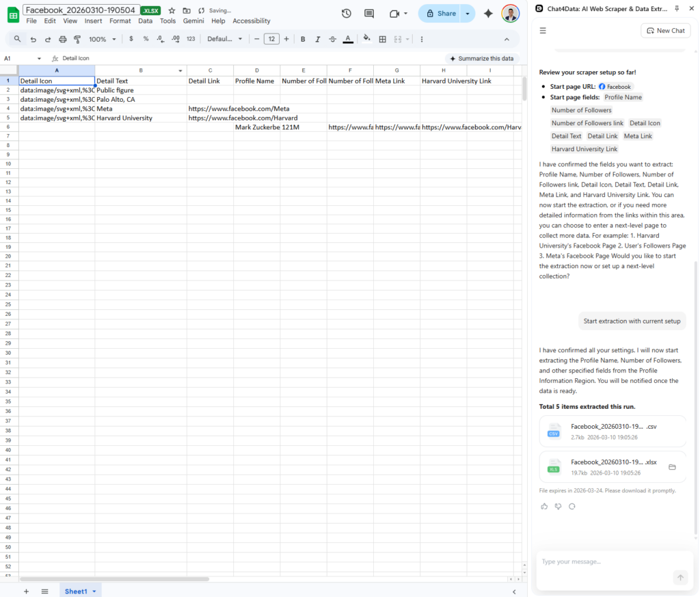Open the File menu
700x597 pixels.
31,21
